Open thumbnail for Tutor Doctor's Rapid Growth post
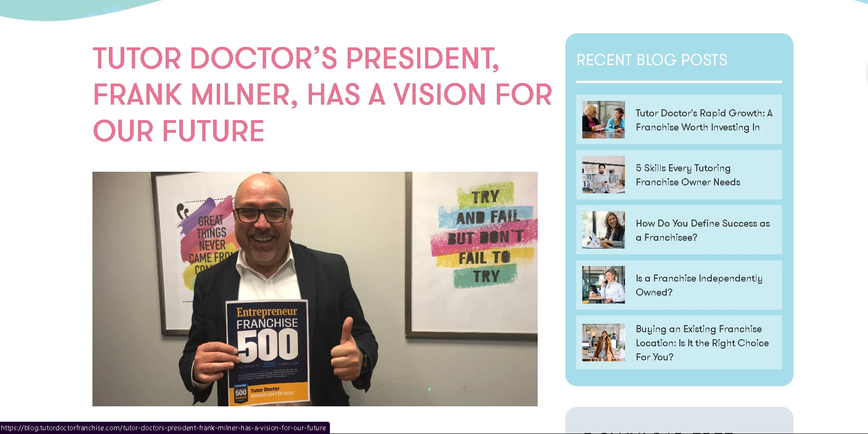The height and width of the screenshot is (434, 868). click(x=603, y=120)
